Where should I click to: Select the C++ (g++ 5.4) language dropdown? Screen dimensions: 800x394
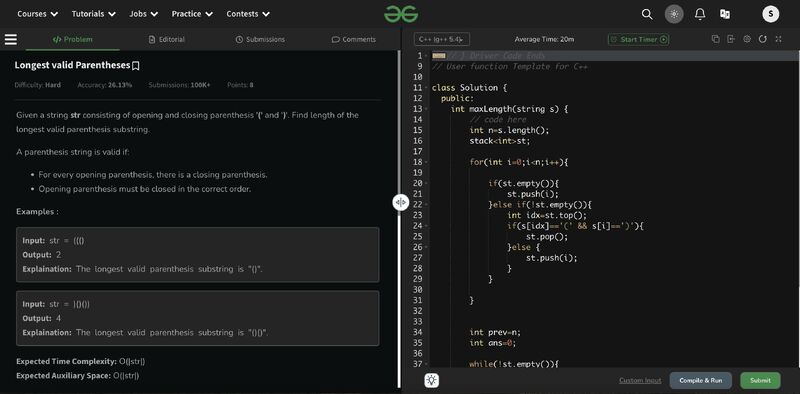tap(442, 39)
